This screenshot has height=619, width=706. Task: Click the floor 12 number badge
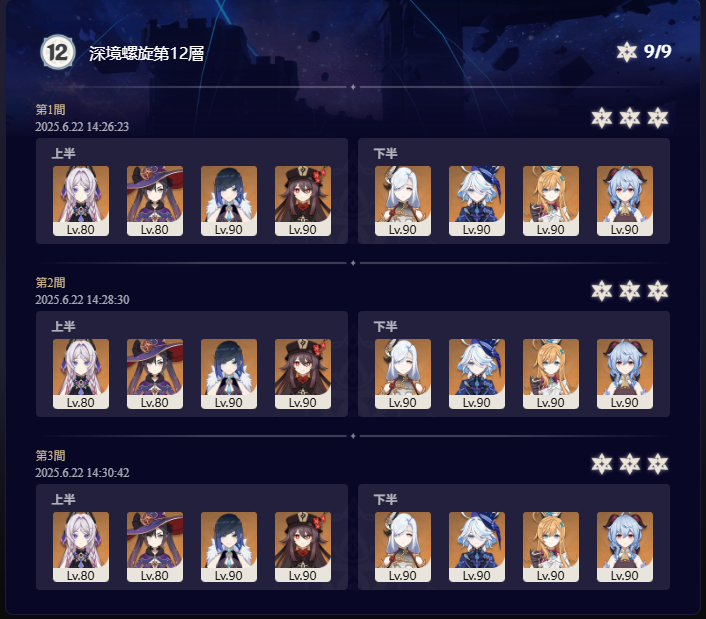[57, 52]
